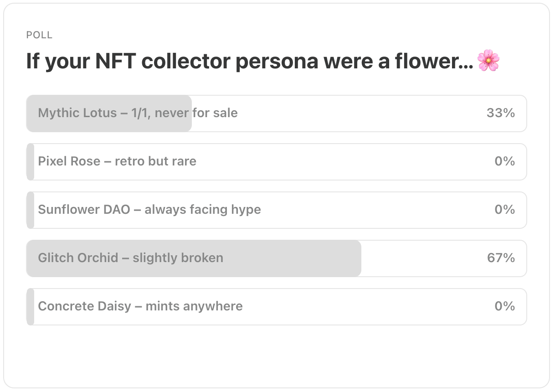The image size is (555, 392).
Task: Click the 67% result for Glitch Orchid
Action: (501, 258)
